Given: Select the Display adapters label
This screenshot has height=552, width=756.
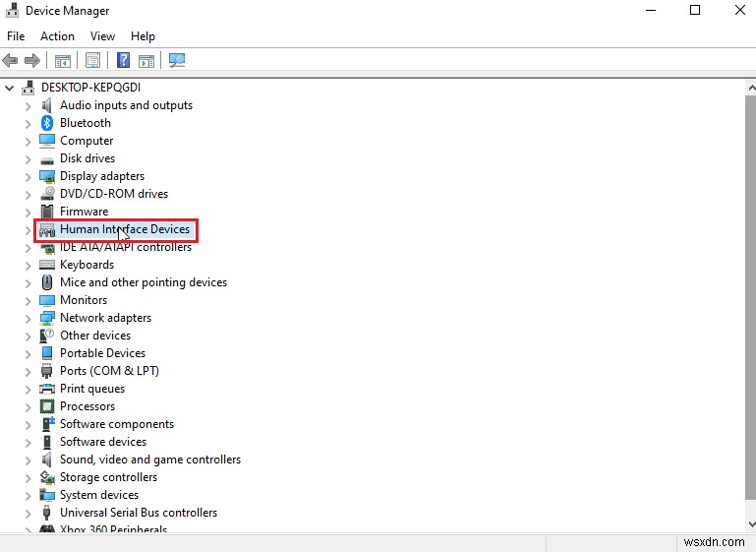Looking at the screenshot, I should coord(102,176).
